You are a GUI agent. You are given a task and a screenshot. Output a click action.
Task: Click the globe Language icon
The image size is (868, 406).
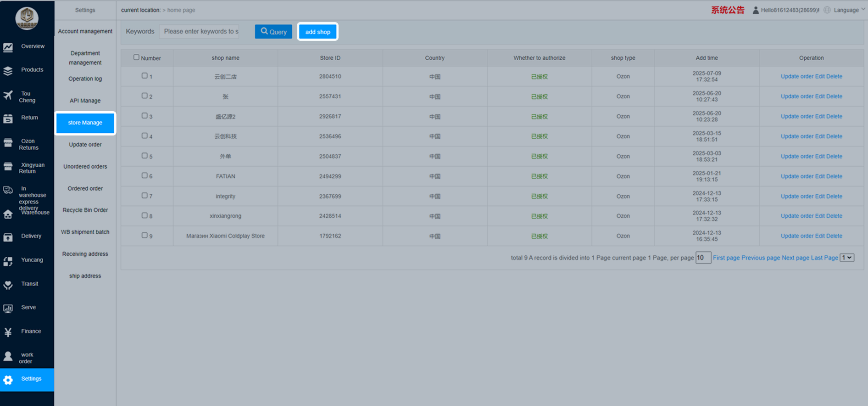(827, 10)
